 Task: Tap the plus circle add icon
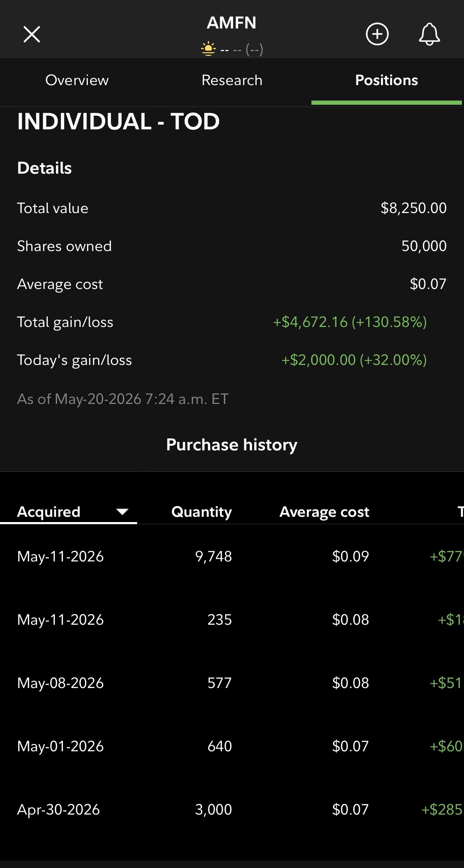(377, 34)
